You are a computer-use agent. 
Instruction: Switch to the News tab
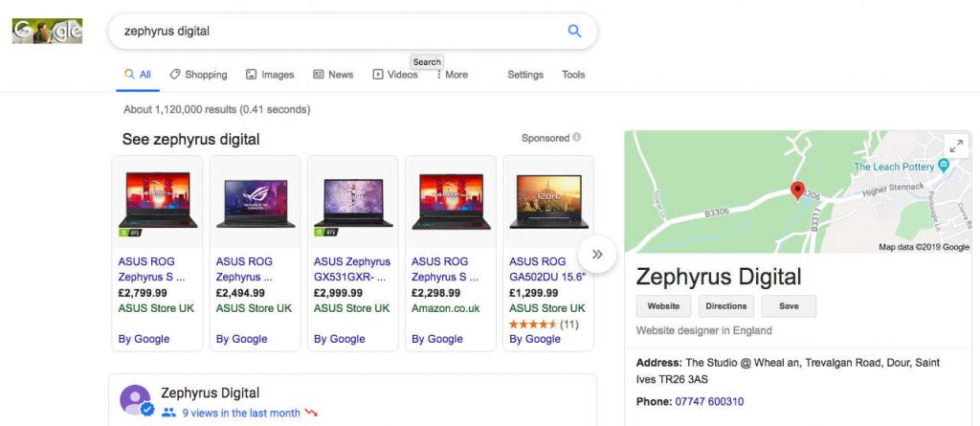(333, 75)
